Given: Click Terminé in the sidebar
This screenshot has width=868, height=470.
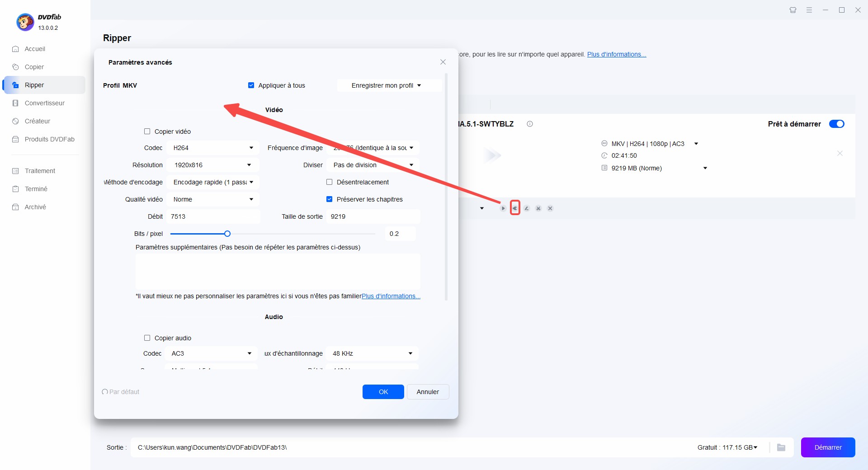Looking at the screenshot, I should (x=36, y=189).
